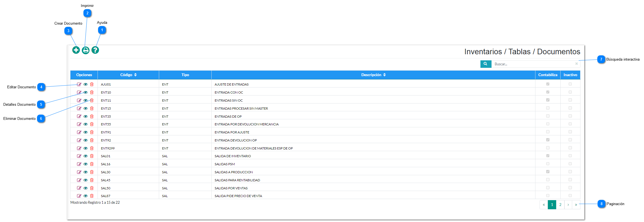Edit document SAL01
The image size is (644, 222).
(79, 156)
